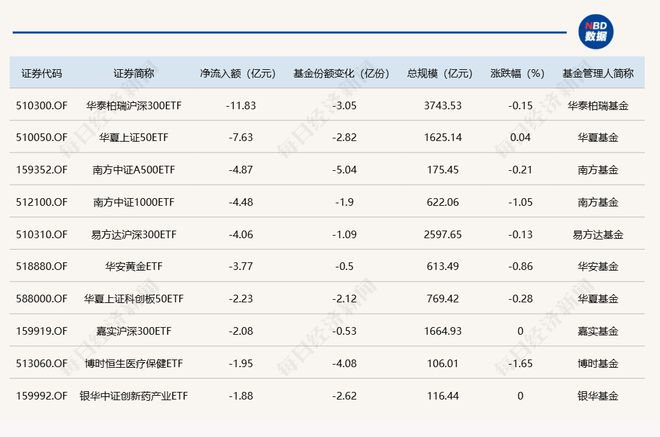Viewport: 660px width, 437px height.
Task: Click security code 510310.OF
Action: 42,234
